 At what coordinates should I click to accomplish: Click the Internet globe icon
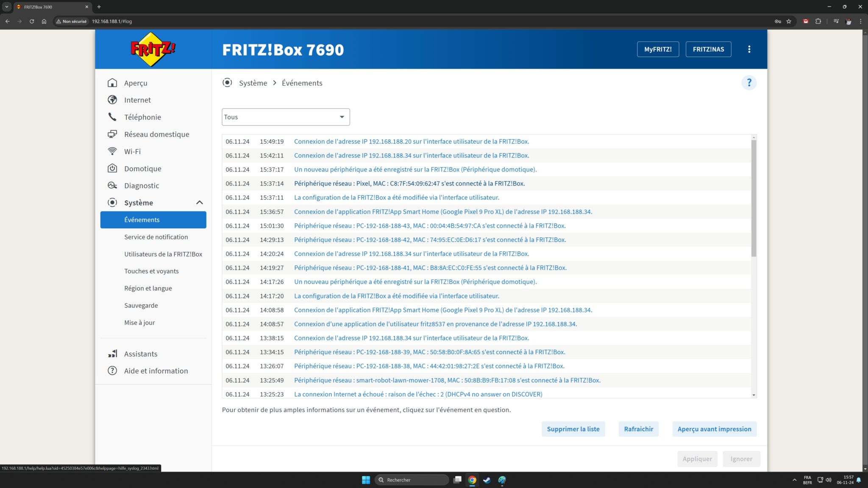click(x=112, y=100)
